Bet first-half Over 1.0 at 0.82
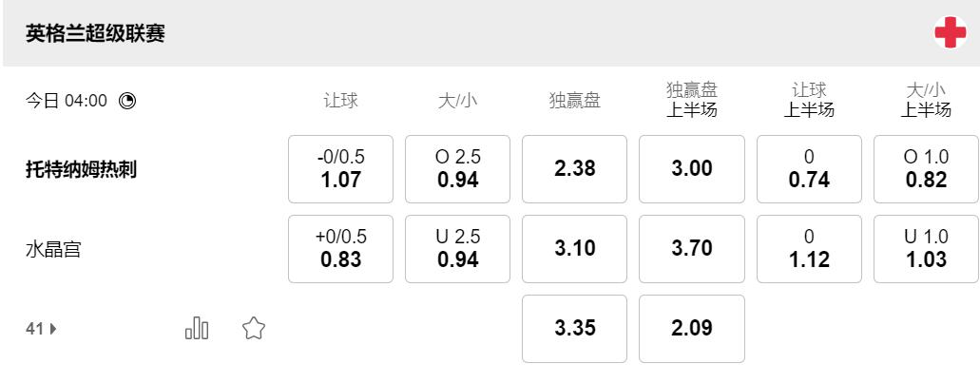980x383 pixels. (926, 169)
